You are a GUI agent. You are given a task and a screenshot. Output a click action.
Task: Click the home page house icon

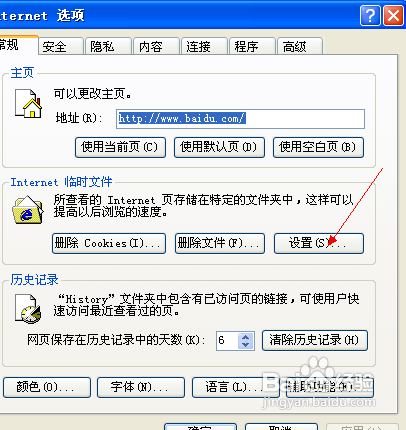tap(28, 103)
